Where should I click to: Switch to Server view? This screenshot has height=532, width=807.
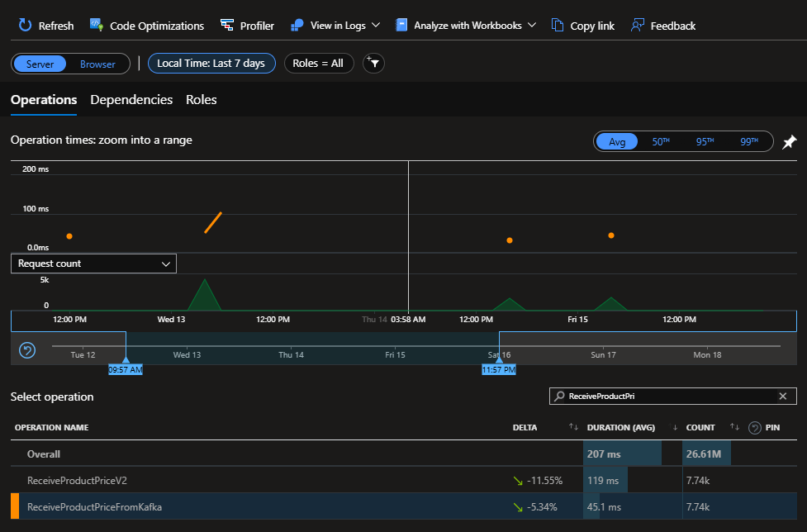40,64
